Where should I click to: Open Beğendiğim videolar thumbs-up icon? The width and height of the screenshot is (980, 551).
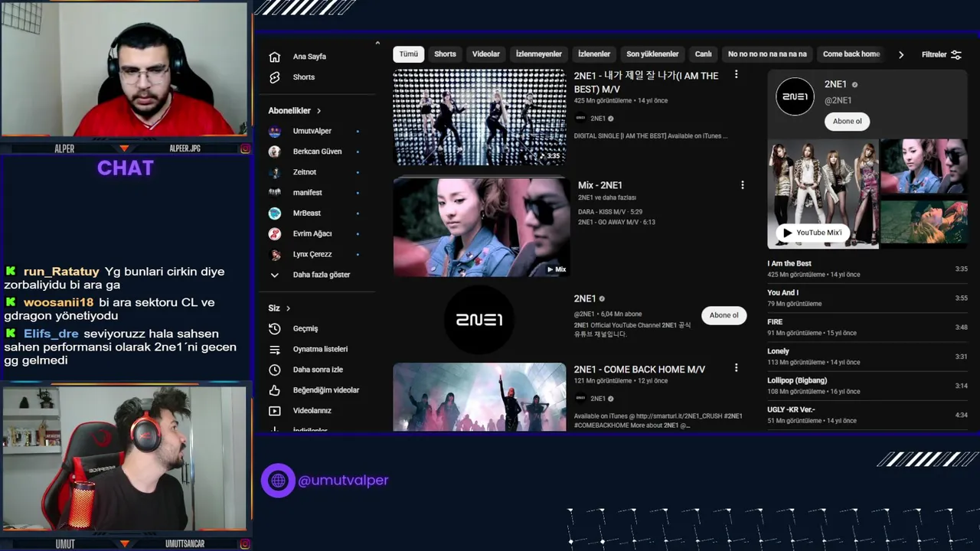point(275,390)
